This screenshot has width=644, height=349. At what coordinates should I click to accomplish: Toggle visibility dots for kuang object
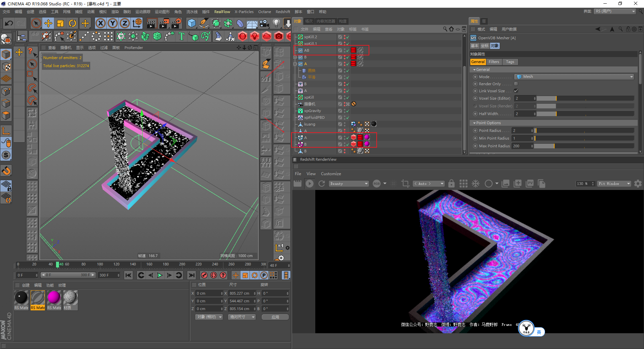point(344,124)
